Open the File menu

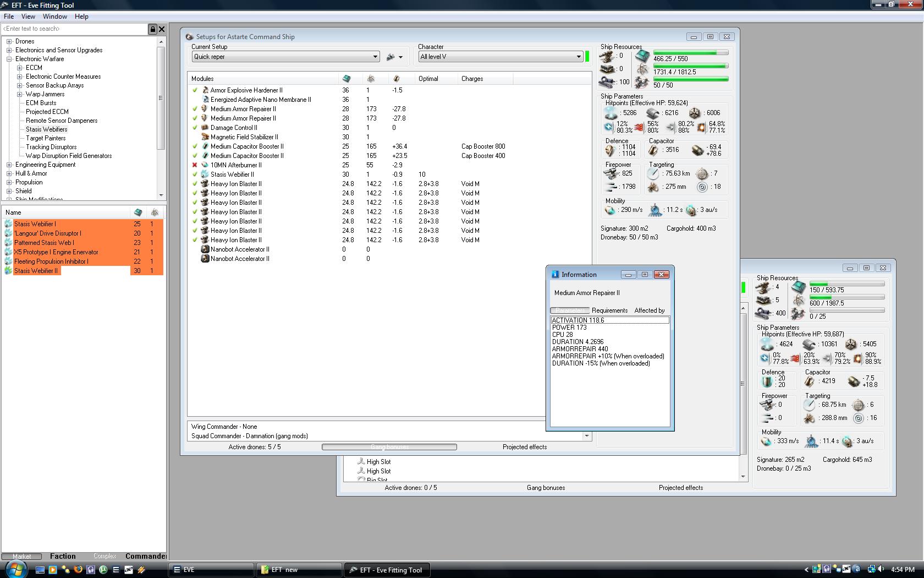(9, 17)
